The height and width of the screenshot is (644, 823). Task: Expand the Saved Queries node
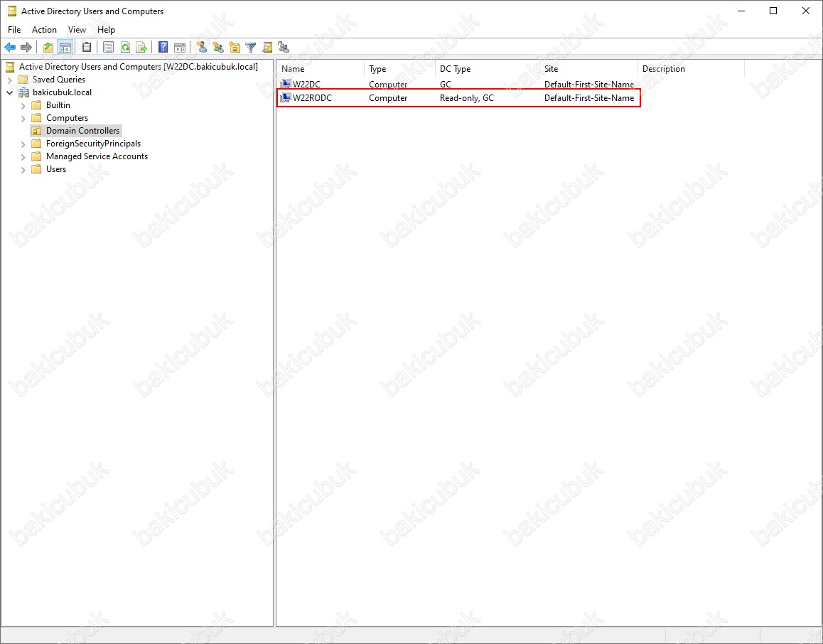(x=9, y=80)
